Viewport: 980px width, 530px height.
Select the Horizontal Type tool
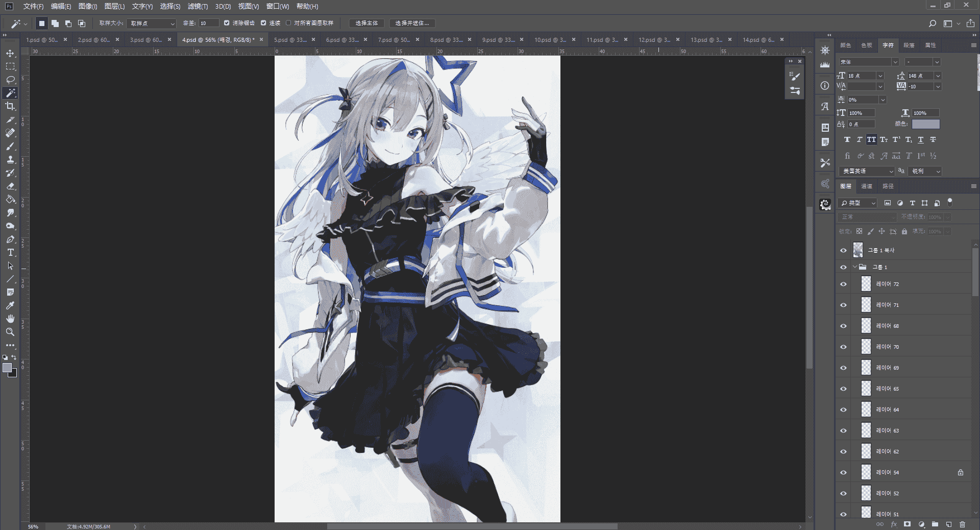pyautogui.click(x=10, y=252)
